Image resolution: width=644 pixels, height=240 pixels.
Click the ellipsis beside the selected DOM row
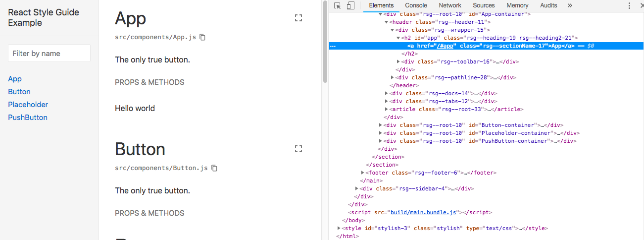tap(333, 46)
